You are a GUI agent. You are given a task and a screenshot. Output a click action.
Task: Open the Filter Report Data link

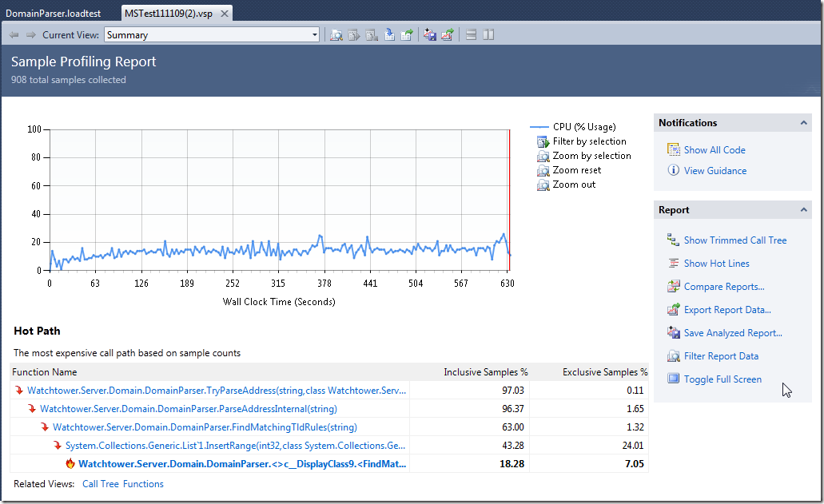[x=721, y=356]
